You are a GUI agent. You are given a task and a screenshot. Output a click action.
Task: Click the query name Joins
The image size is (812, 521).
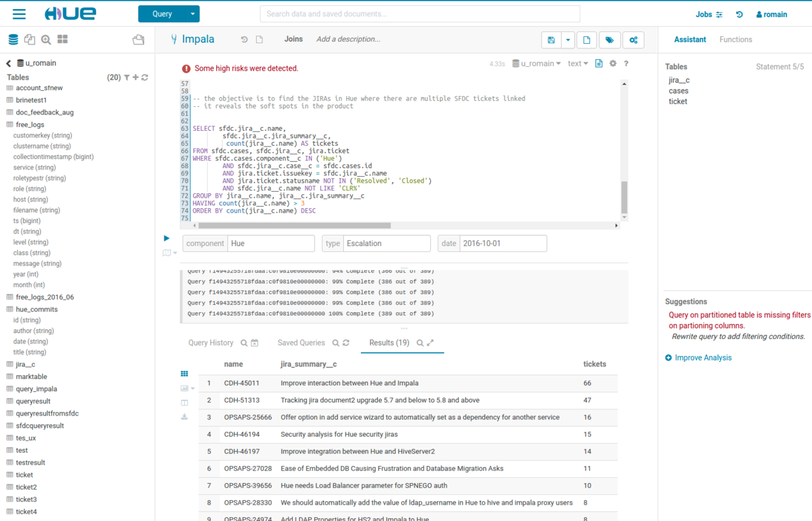293,39
